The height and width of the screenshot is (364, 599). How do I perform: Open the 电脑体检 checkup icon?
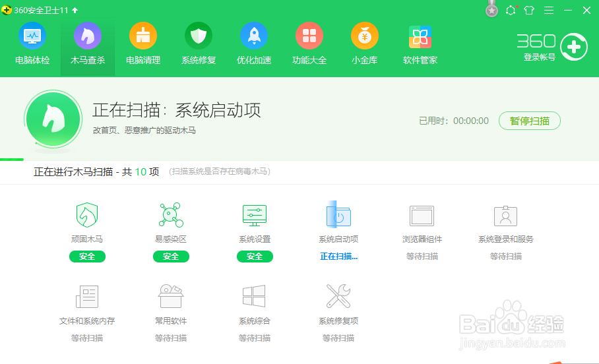(32, 36)
